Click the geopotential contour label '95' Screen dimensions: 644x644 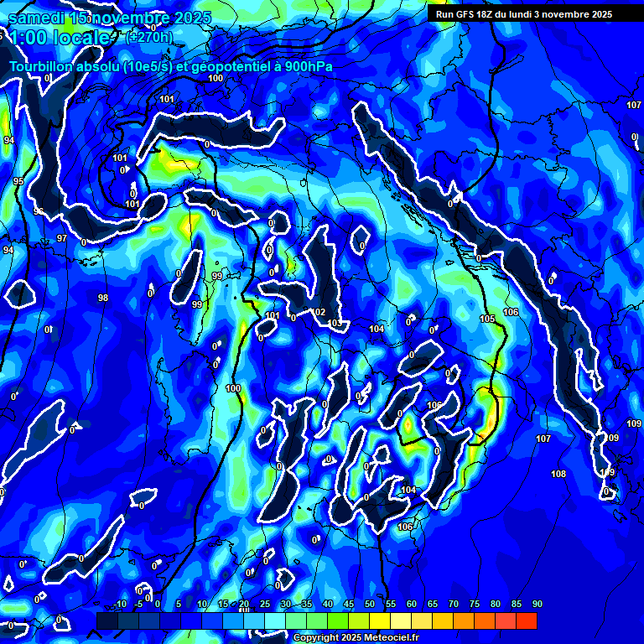coord(18,181)
